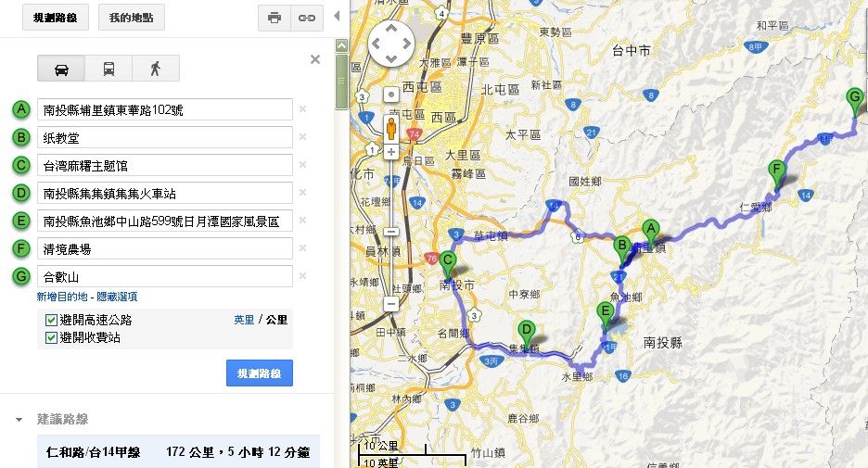This screenshot has width=868, height=468.
Task: Click the 新增目的地 add destination link
Action: pyautogui.click(x=62, y=297)
